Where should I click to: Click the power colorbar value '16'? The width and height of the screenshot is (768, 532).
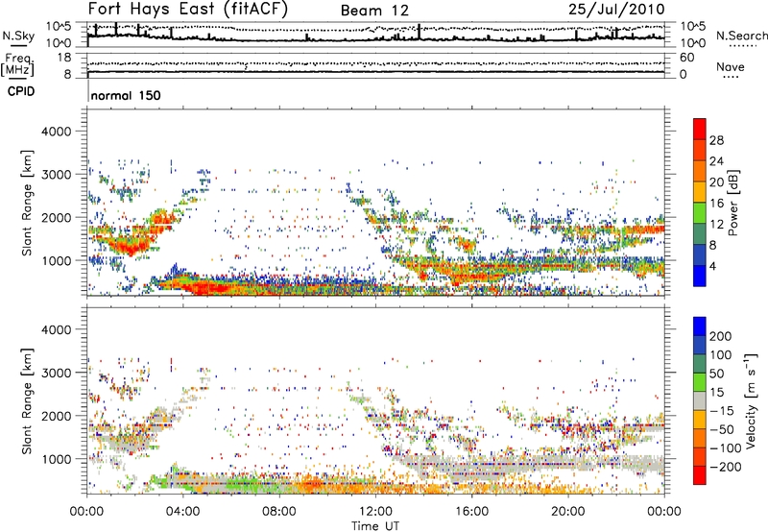[x=716, y=204]
